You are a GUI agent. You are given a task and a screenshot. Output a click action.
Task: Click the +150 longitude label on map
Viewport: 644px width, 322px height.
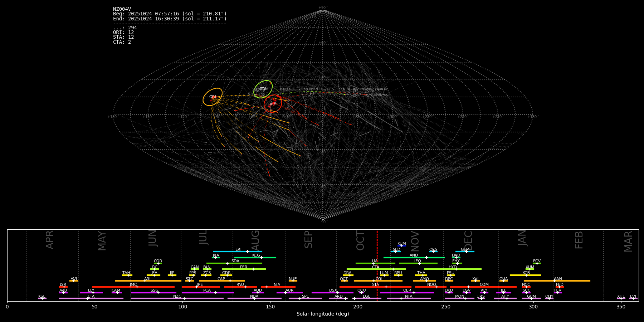[147, 117]
